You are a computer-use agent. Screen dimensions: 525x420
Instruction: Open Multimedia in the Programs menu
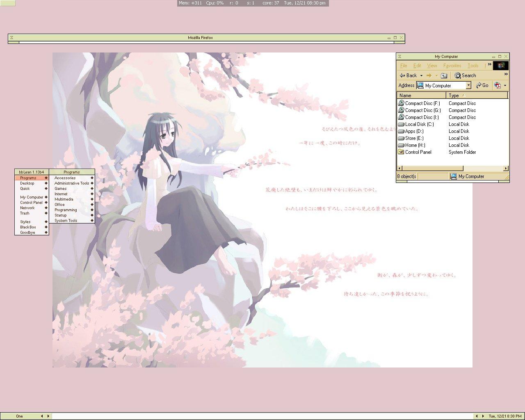pos(72,199)
